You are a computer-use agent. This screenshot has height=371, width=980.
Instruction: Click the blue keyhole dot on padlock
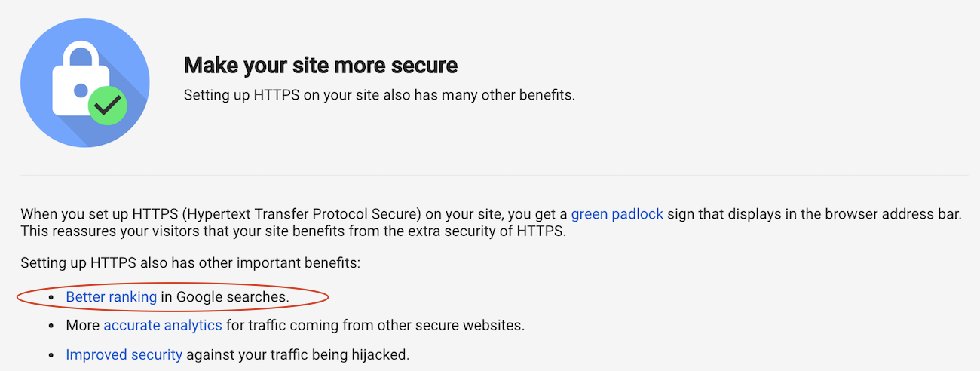pyautogui.click(x=81, y=91)
